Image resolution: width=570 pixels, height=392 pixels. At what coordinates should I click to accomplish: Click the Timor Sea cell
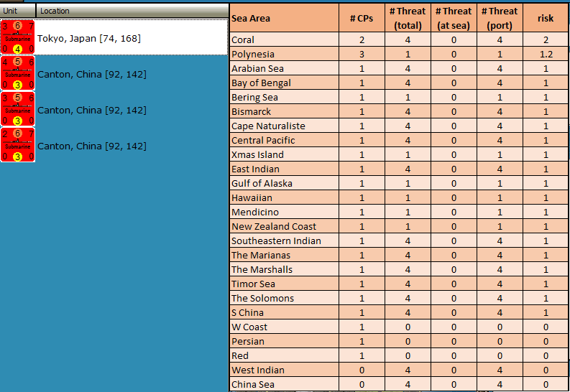point(284,284)
